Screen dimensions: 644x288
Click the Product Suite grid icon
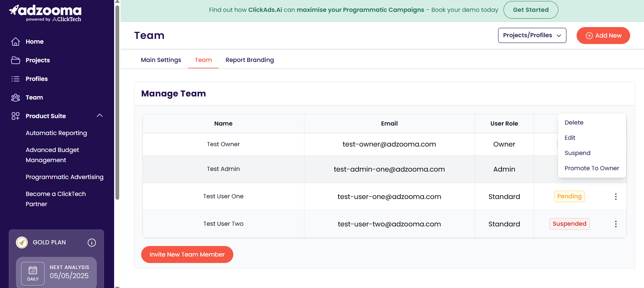16,116
